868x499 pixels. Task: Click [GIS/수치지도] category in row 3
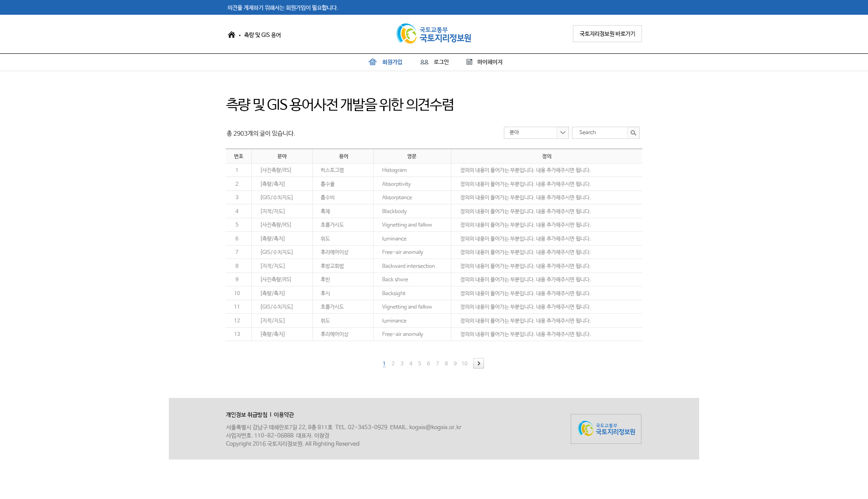[276, 197]
